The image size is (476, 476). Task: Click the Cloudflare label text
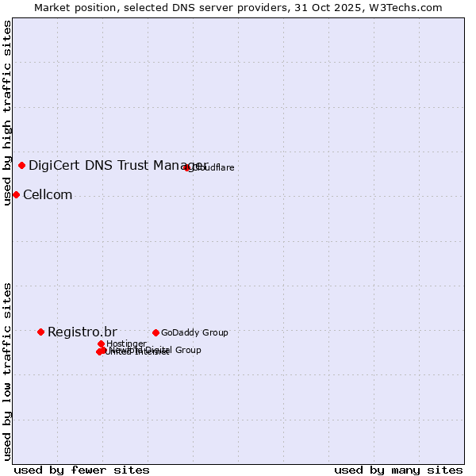(214, 168)
